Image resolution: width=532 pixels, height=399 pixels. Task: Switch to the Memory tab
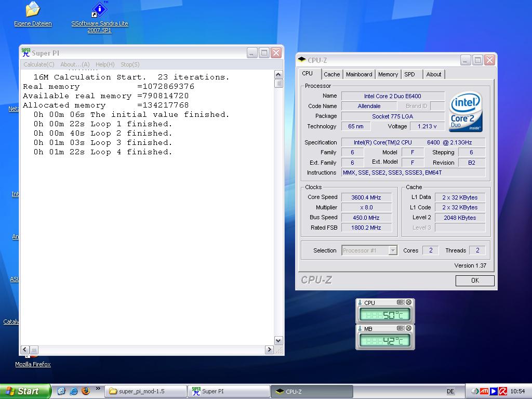click(x=388, y=74)
